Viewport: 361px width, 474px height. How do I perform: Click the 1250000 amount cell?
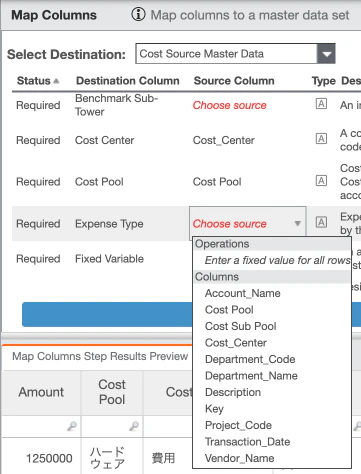click(x=49, y=458)
